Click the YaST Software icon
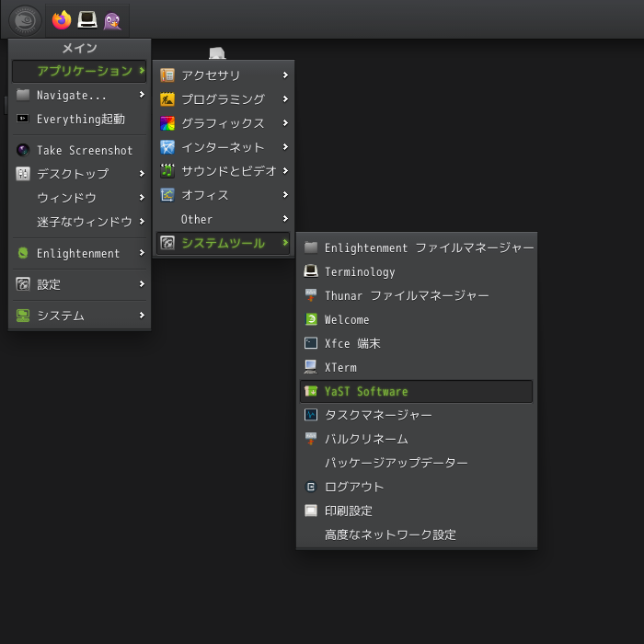 pyautogui.click(x=311, y=391)
